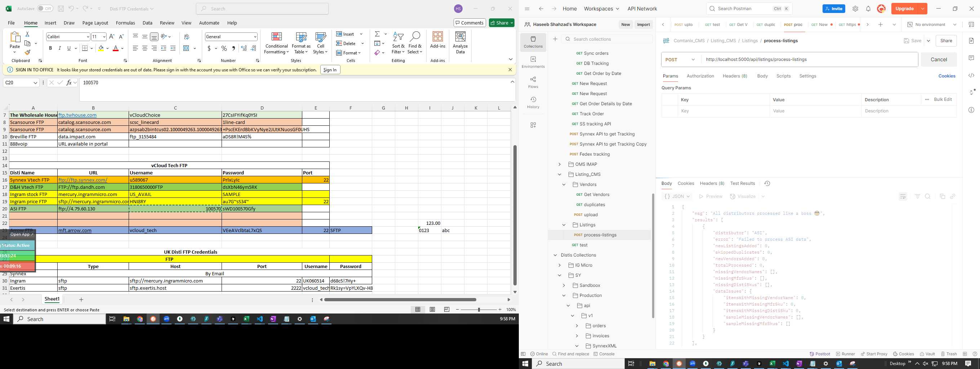The image size is (980, 369).
Task: Open the Page Layout ribbon tab
Action: coord(95,23)
